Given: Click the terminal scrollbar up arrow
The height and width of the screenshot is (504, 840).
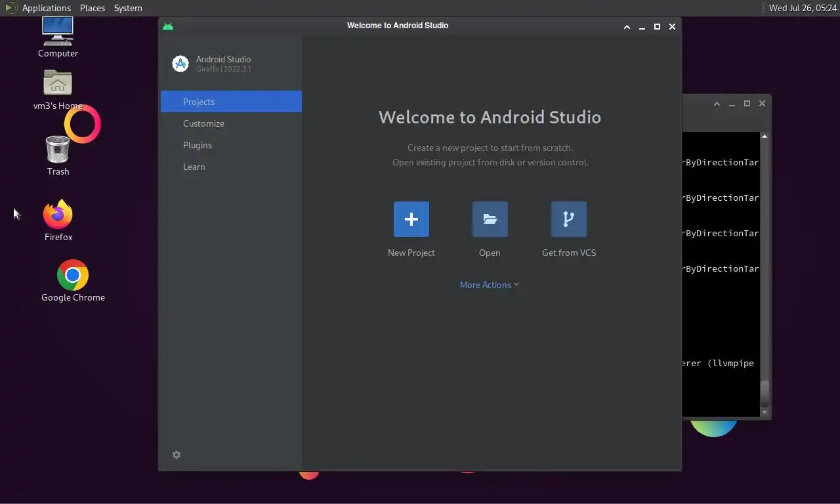Looking at the screenshot, I should tap(765, 136).
